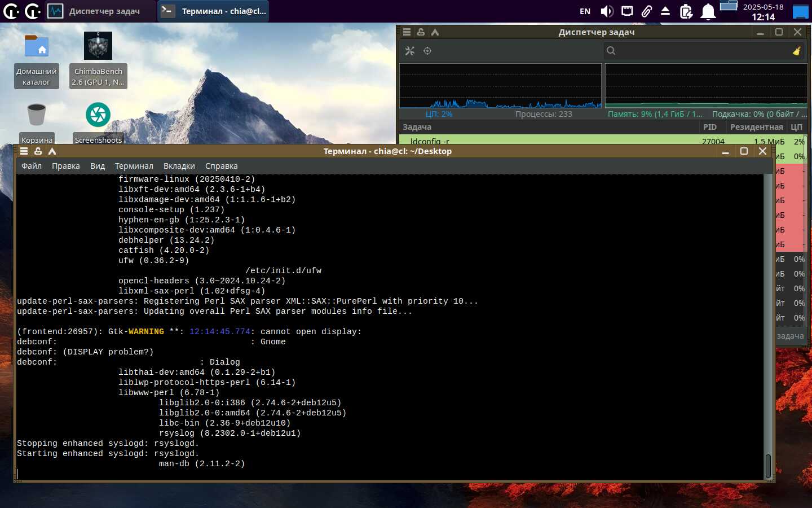Click the 'Процессы: 233' status text
This screenshot has height=508, width=812.
[x=544, y=114]
